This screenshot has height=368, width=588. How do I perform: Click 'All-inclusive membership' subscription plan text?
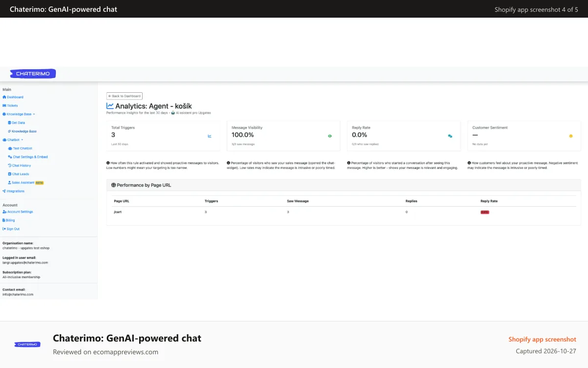[x=21, y=277]
